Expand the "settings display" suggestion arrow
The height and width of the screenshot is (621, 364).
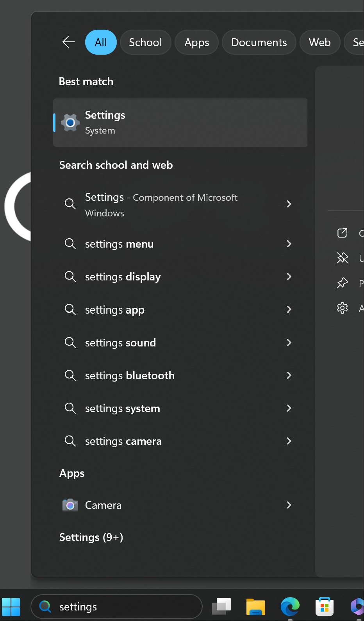click(289, 277)
